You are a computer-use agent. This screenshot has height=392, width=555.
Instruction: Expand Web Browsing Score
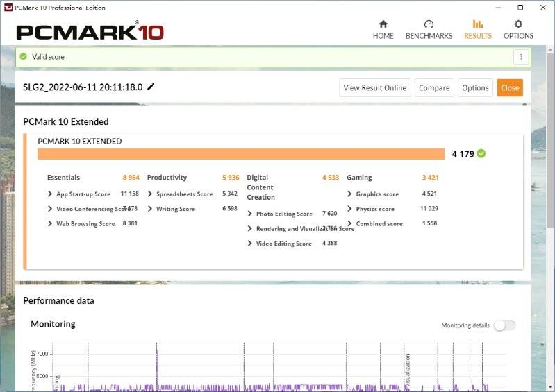pos(50,223)
